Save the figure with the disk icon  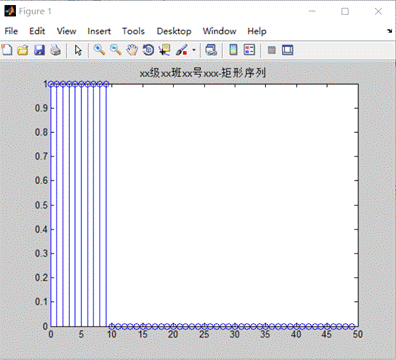click(40, 50)
